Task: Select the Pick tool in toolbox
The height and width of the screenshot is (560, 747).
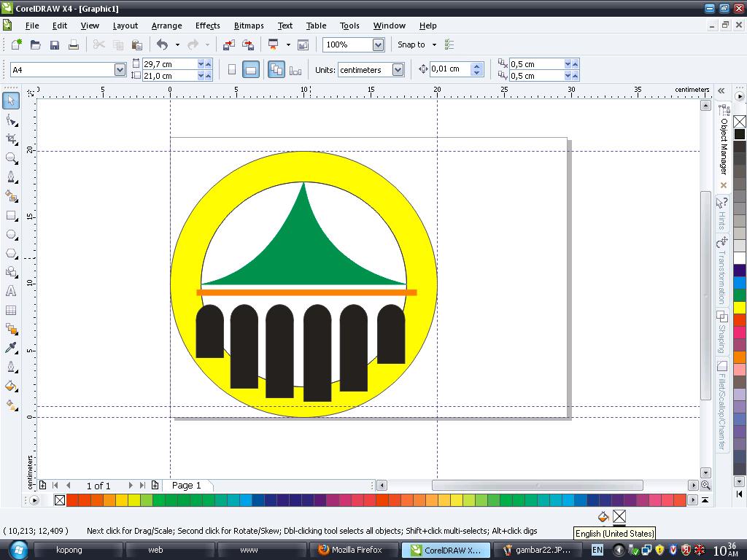Action: pyautogui.click(x=11, y=101)
